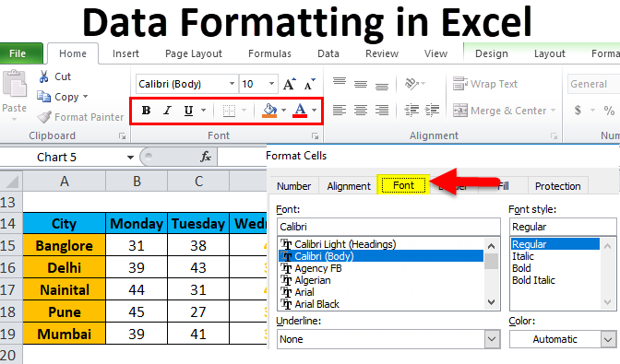
Task: Switch to Review tab
Action: [x=382, y=53]
